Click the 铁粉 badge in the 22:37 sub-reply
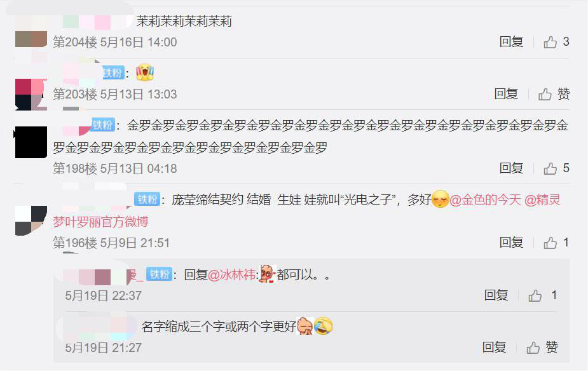Image resolution: width=588 pixels, height=371 pixels. (160, 274)
